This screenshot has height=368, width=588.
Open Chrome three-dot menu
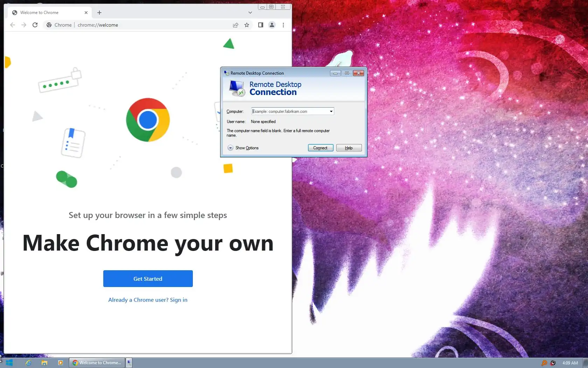click(283, 25)
